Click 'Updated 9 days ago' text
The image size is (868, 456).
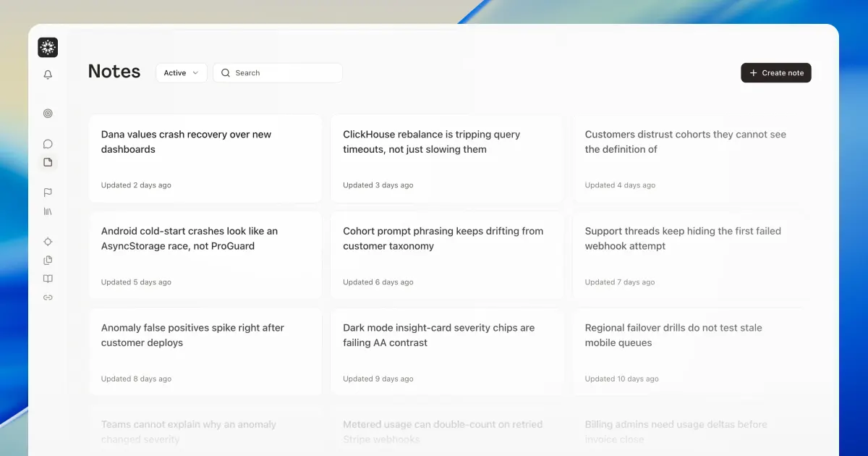pyautogui.click(x=378, y=379)
